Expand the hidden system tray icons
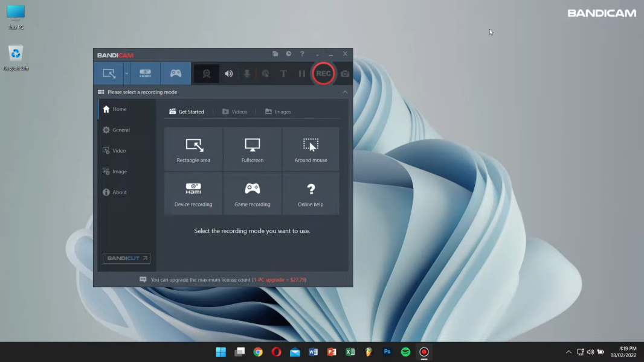 pyautogui.click(x=569, y=352)
